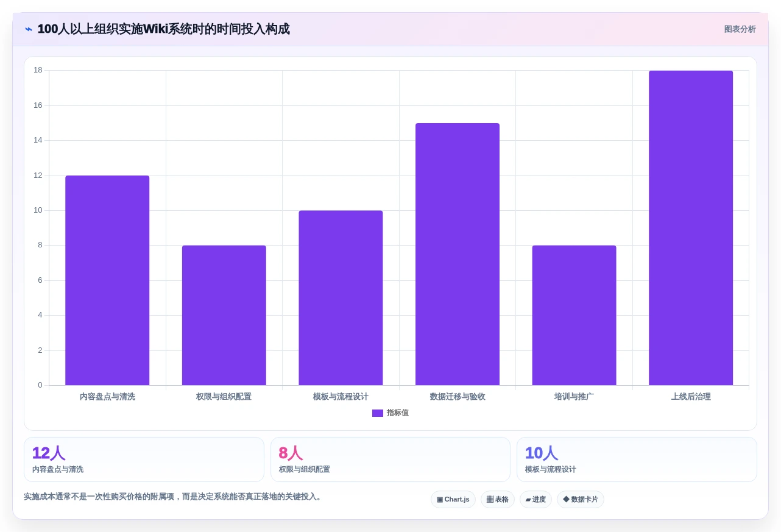Click the 数据迁移与验收 x-axis label
Screen dimensions: 781x532
coord(458,397)
